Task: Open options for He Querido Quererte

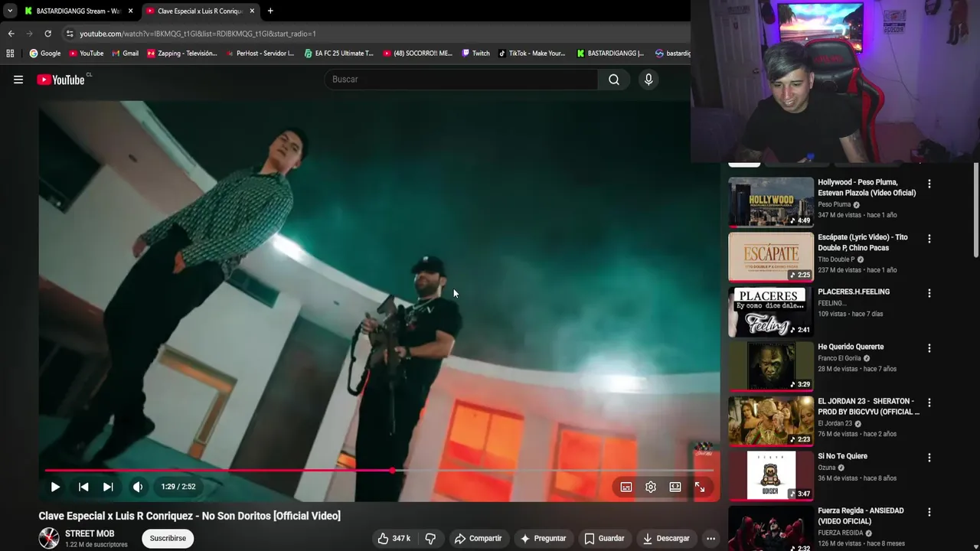Action: coord(929,348)
